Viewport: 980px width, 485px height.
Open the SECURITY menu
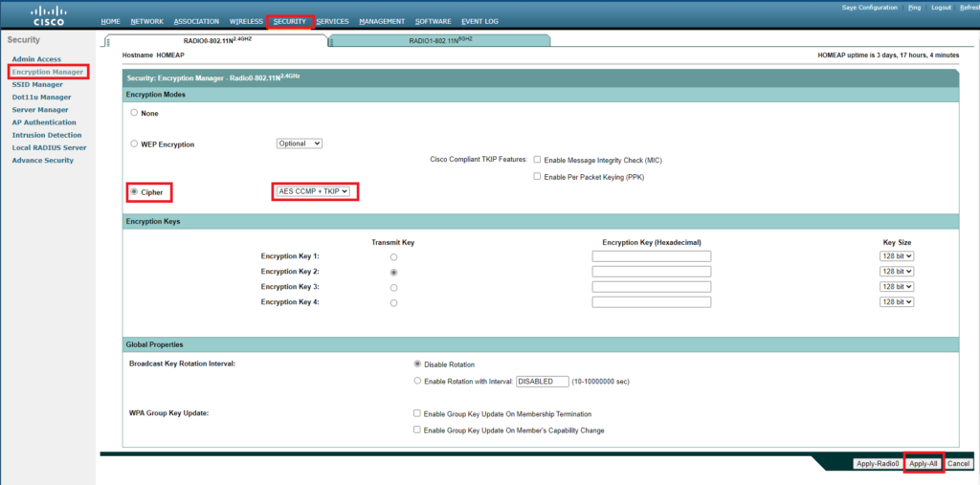tap(290, 21)
